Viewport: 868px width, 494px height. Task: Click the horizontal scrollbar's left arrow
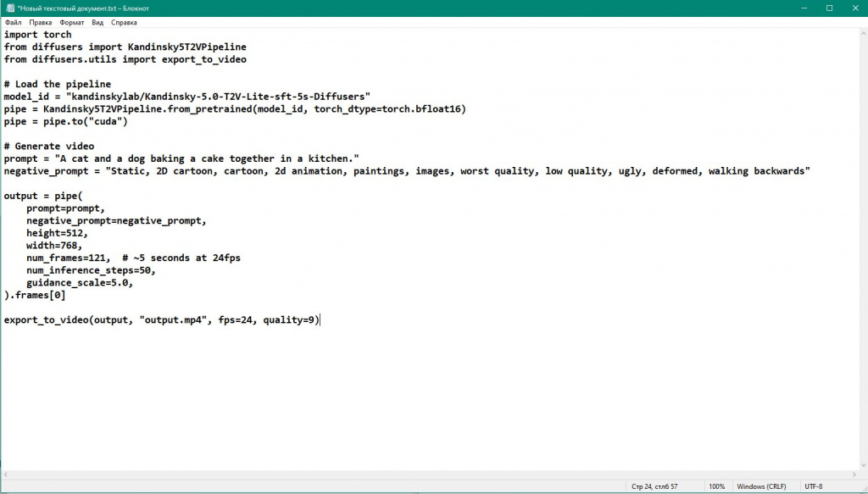[x=5, y=475]
